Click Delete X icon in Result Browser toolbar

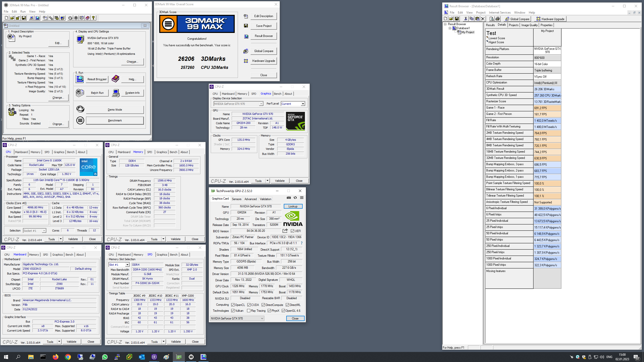click(x=483, y=19)
